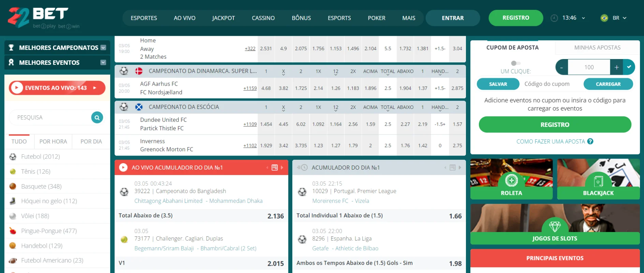Click the Moreirense FC - Vizela match link
This screenshot has width=644, height=273.
341,201
